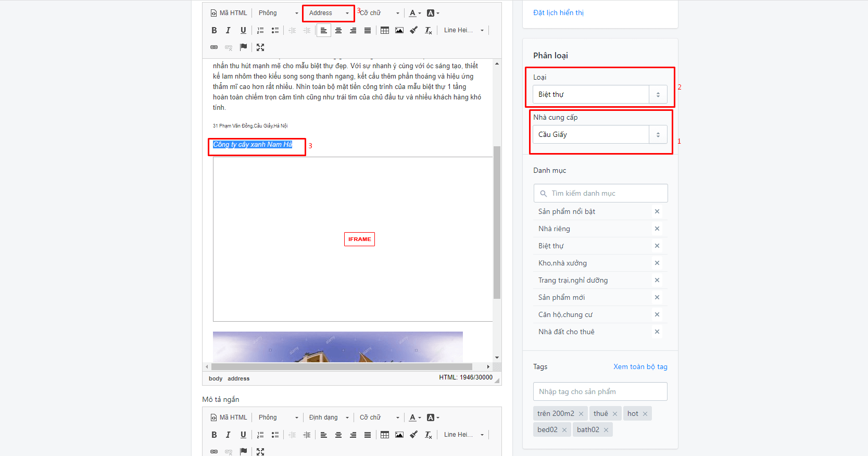Justify text in top editor
This screenshot has width=868, height=456.
[x=368, y=30]
